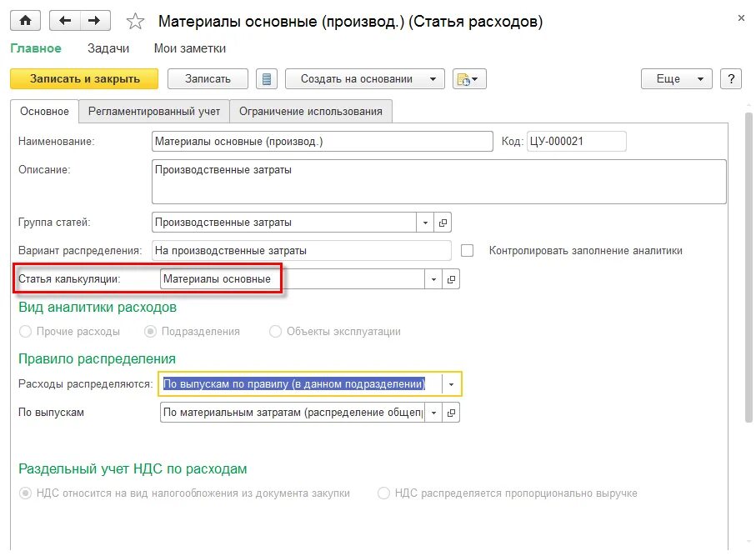
Task: Select НДС распределяется пропорционально выручке option
Action: 383,493
